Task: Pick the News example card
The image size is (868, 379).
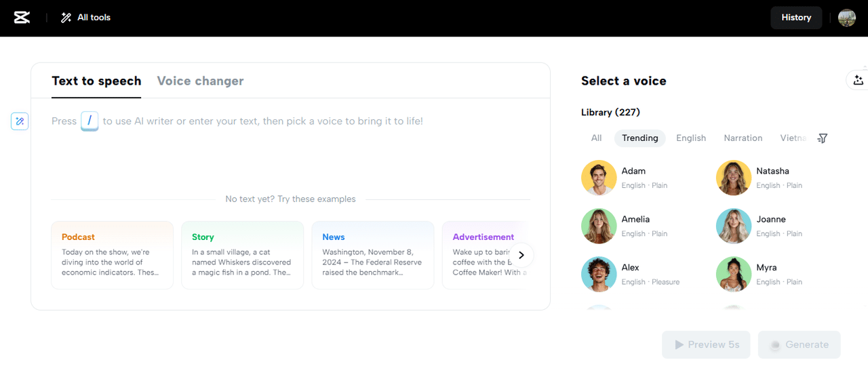Action: 372,255
